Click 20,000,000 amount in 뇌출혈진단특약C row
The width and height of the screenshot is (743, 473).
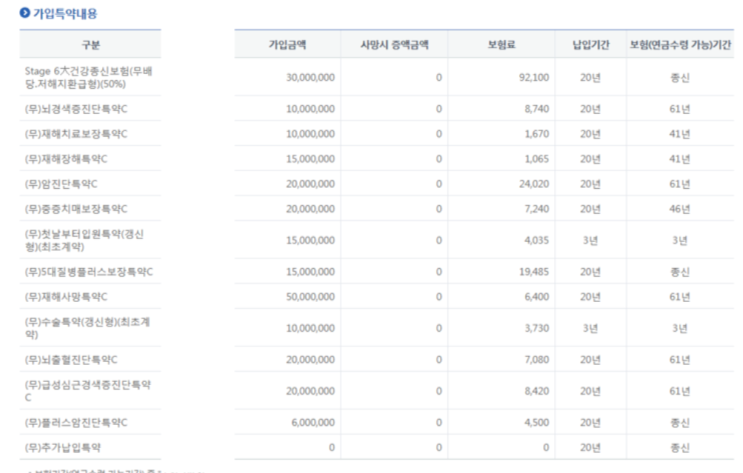click(x=310, y=360)
